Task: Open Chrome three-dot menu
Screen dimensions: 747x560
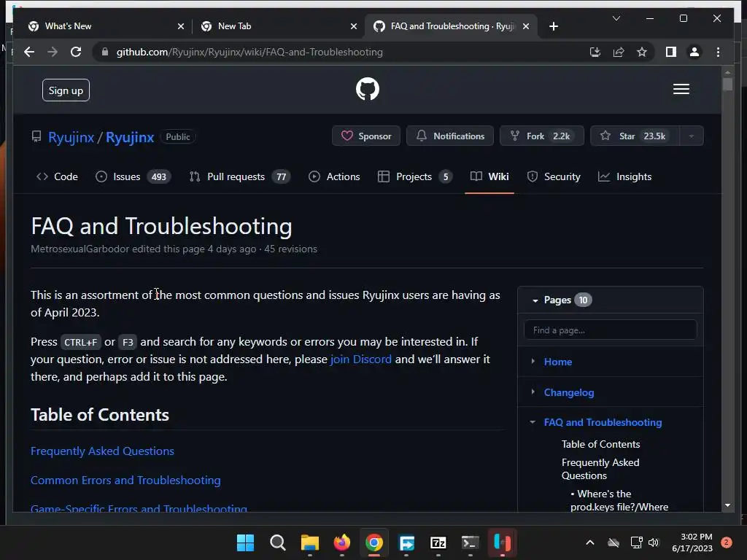Action: [718, 52]
